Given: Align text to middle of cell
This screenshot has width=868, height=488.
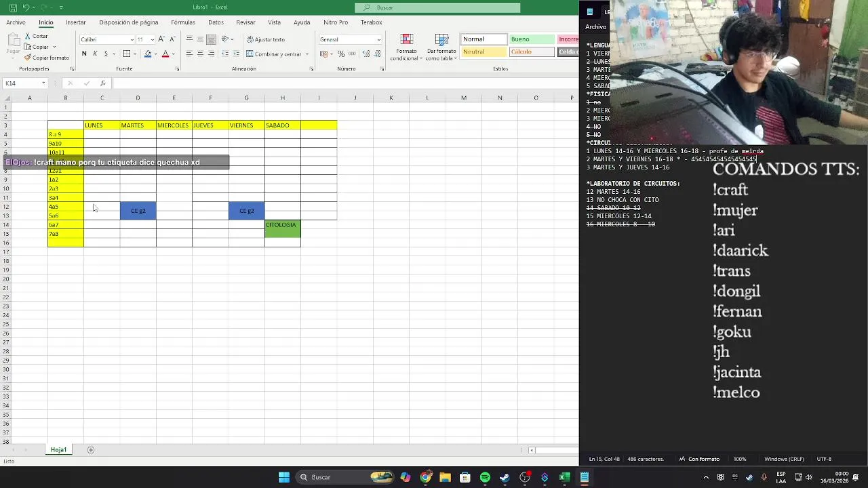Looking at the screenshot, I should 200,39.
